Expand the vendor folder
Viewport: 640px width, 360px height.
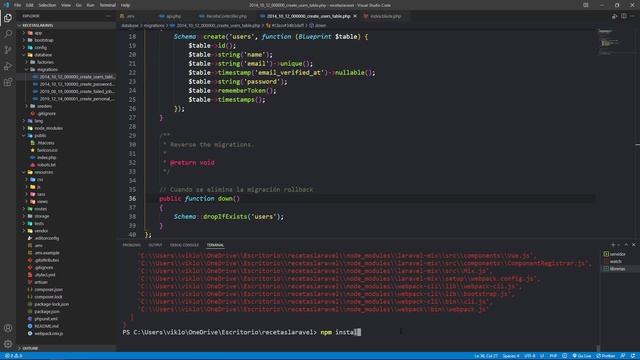click(x=41, y=231)
